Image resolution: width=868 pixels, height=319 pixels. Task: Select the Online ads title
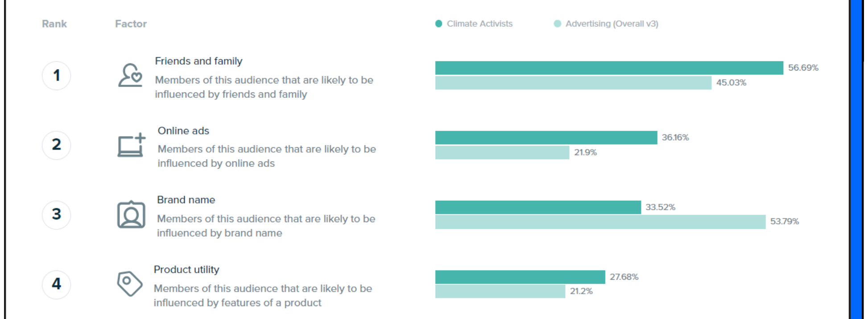pyautogui.click(x=183, y=131)
